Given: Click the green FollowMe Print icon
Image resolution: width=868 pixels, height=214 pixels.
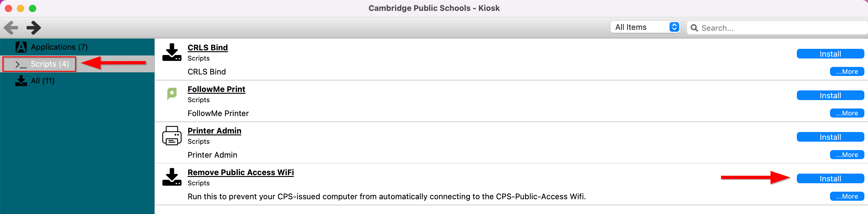Looking at the screenshot, I should pos(172,94).
